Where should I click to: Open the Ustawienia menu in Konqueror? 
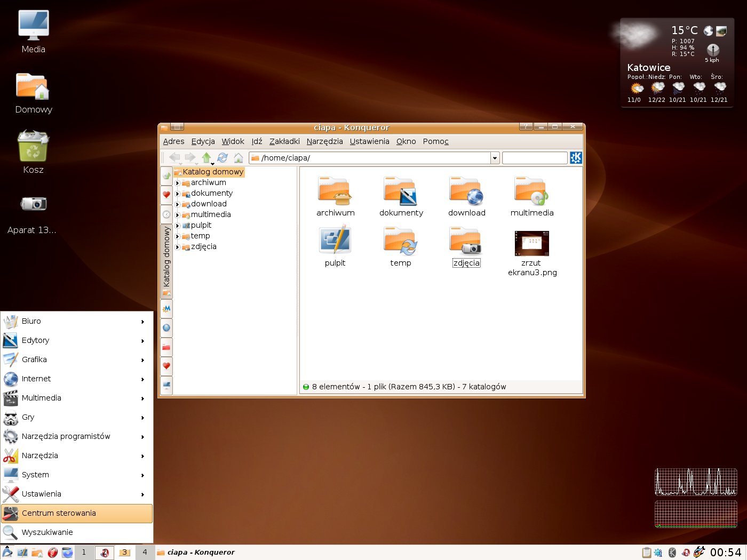(x=369, y=141)
